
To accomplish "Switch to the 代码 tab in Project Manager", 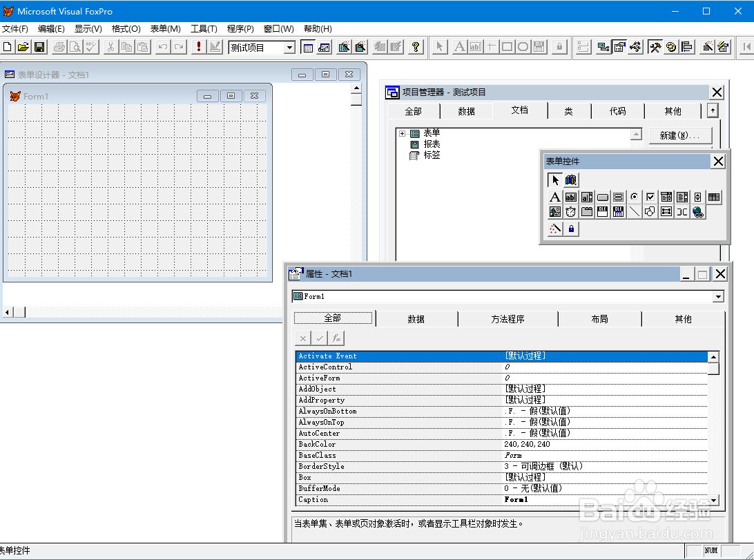I will tap(618, 111).
